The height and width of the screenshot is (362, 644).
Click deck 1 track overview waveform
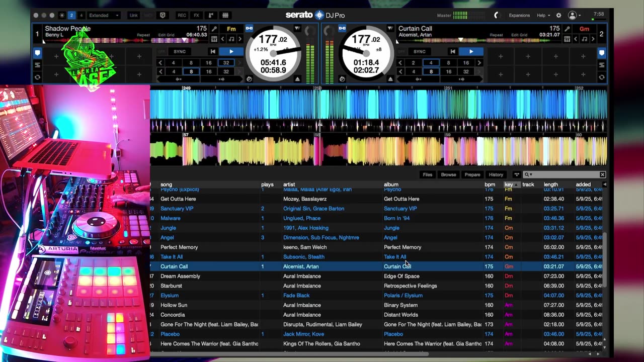[x=126, y=40]
